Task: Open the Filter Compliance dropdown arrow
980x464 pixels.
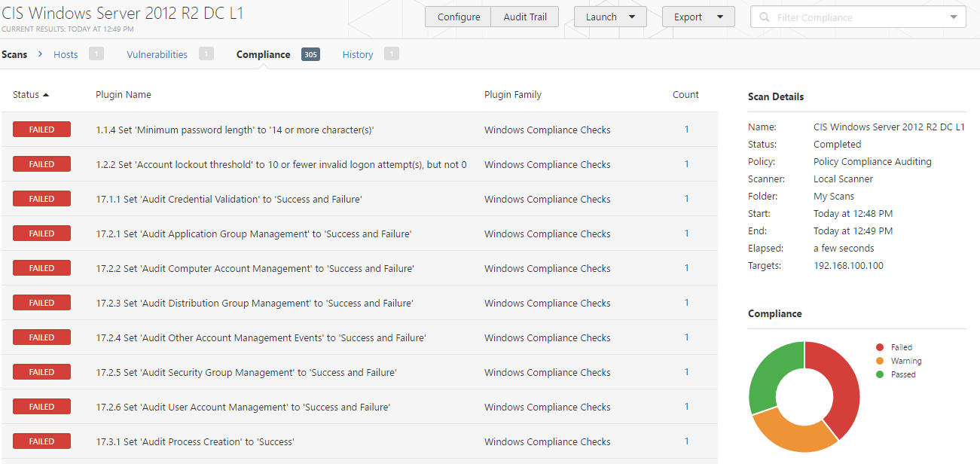Action: [x=954, y=17]
